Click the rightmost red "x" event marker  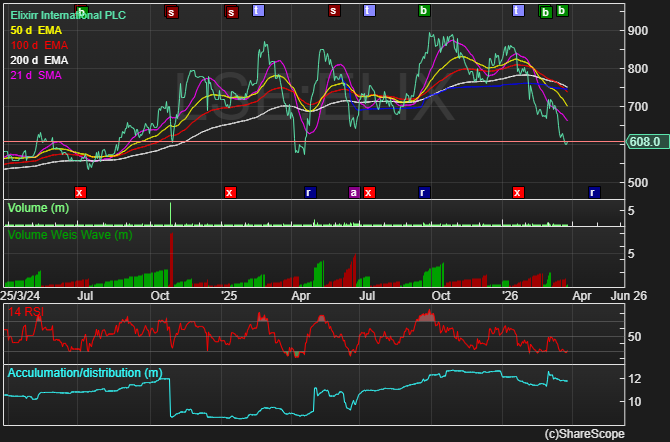click(x=518, y=191)
